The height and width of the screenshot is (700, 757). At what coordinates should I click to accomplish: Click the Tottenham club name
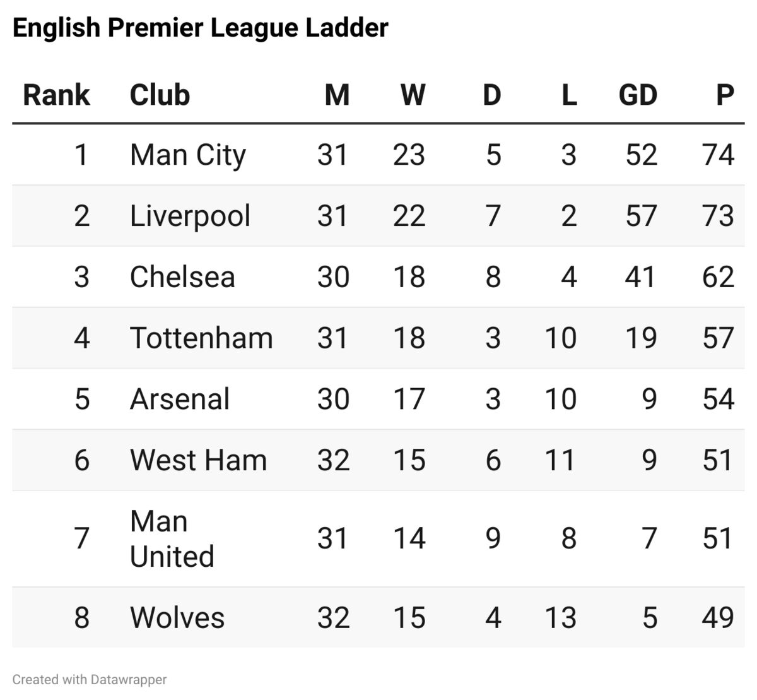pyautogui.click(x=201, y=338)
